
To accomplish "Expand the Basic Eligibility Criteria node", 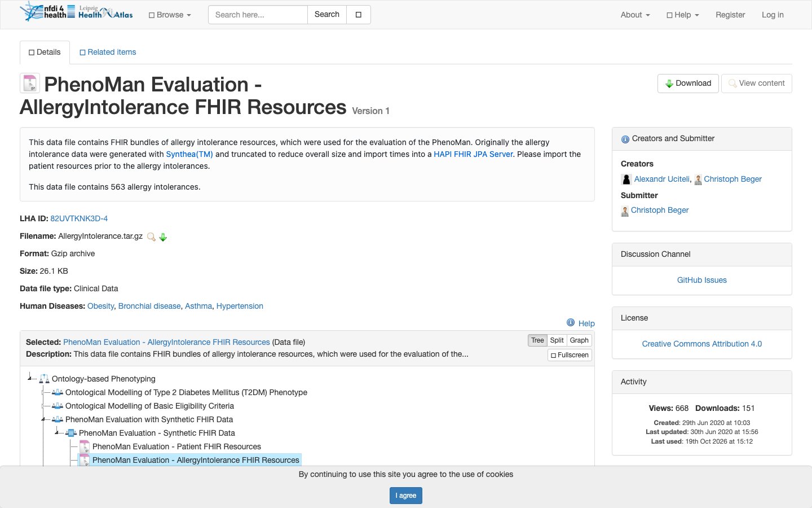I will coord(44,406).
